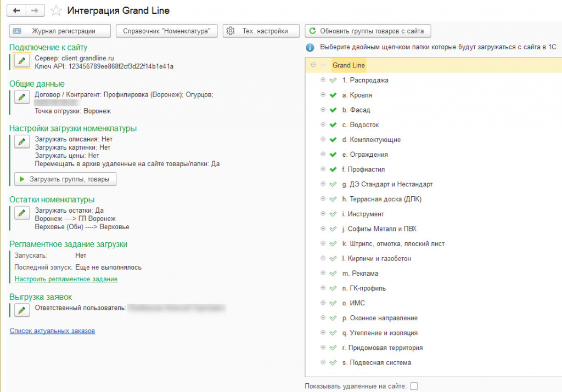This screenshot has height=392, width=562.
Task: Click the Загружать остатки: Да line
Action: click(69, 211)
